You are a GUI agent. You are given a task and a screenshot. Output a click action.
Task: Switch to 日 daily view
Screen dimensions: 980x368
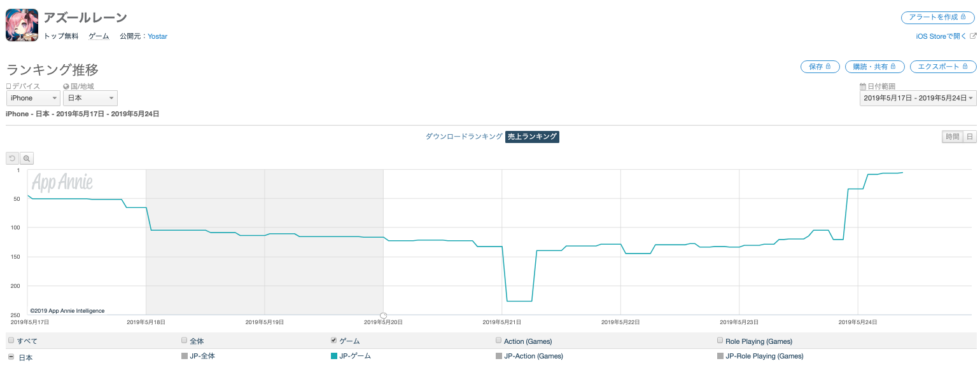(970, 137)
